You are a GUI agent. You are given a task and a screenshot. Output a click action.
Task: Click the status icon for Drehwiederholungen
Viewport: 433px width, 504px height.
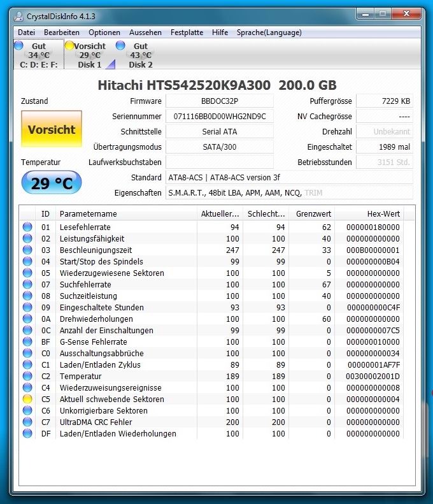pyautogui.click(x=27, y=319)
